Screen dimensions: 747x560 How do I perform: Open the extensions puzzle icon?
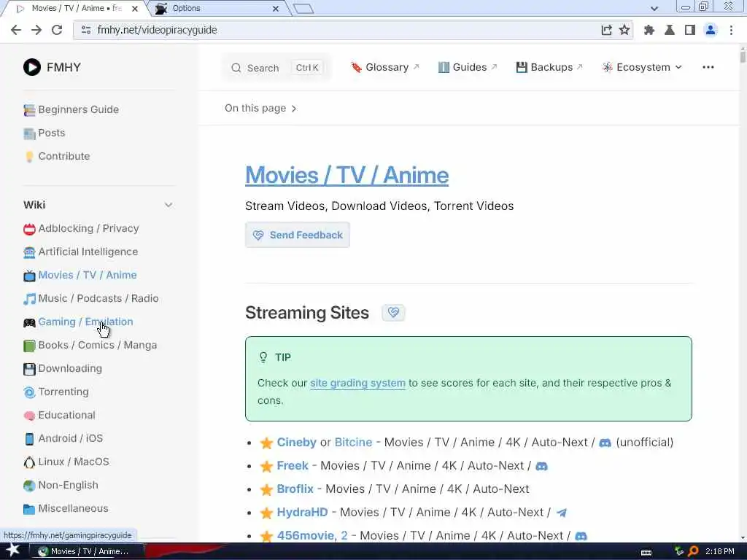pyautogui.click(x=649, y=30)
